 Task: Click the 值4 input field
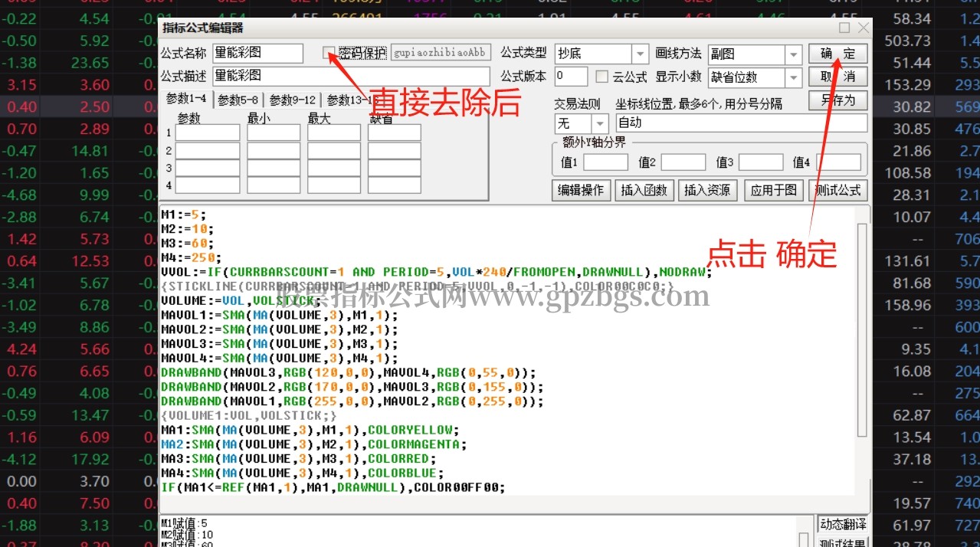click(x=838, y=162)
